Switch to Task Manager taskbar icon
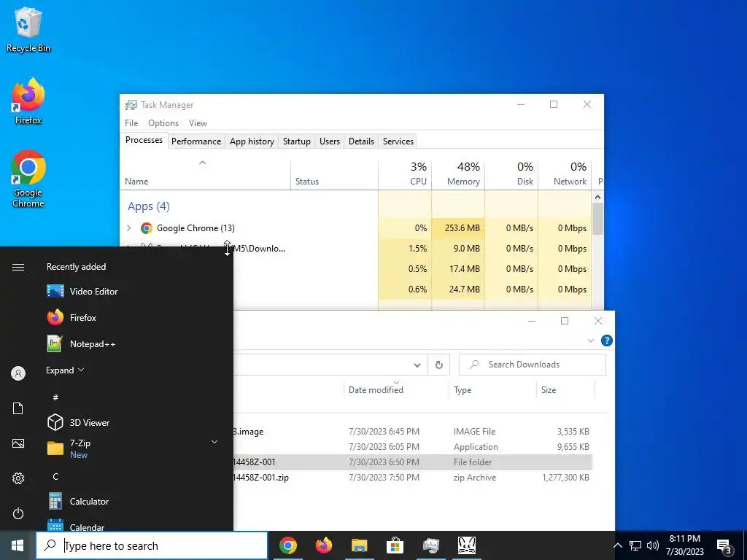 click(x=430, y=545)
